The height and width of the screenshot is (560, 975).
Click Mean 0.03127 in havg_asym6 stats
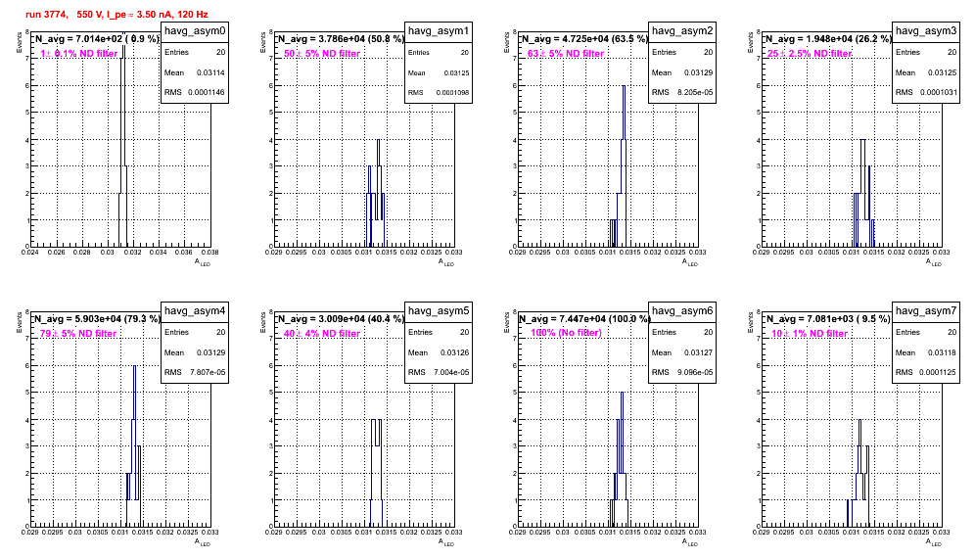[x=682, y=352]
